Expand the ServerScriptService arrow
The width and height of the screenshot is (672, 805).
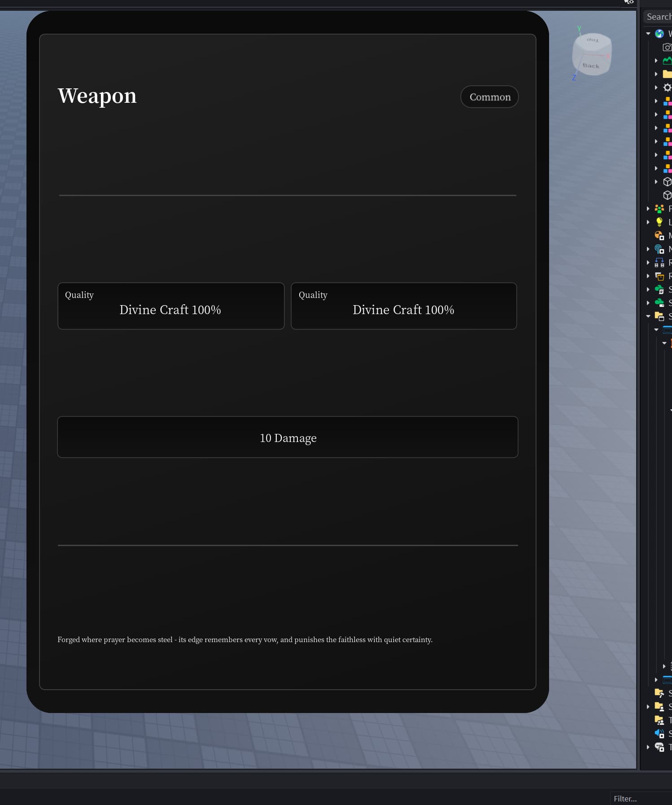648,289
